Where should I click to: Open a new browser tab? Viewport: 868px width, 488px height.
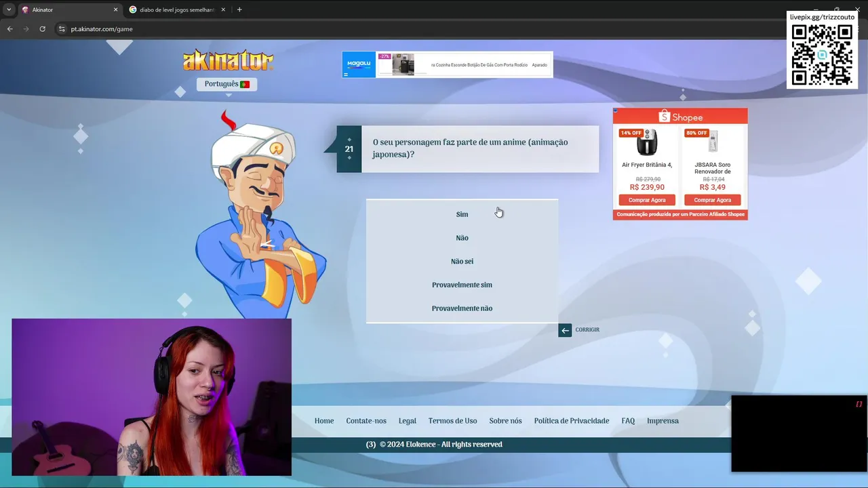coord(239,9)
